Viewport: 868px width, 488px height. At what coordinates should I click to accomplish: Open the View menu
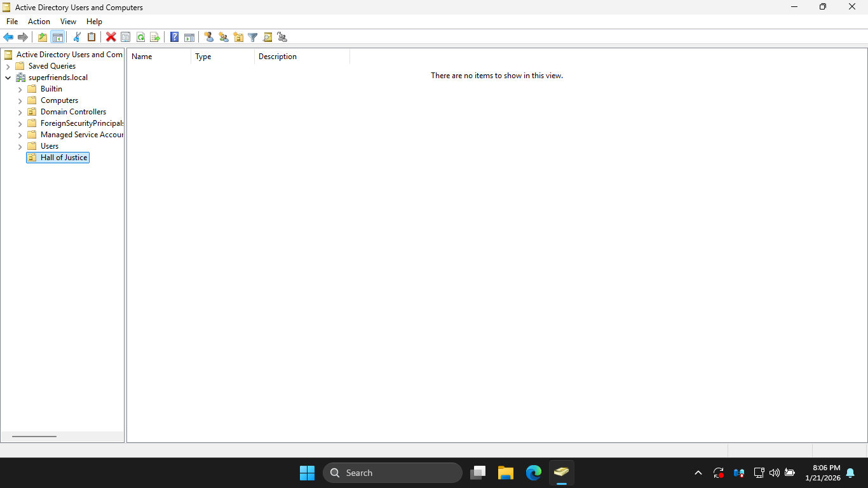click(x=68, y=22)
